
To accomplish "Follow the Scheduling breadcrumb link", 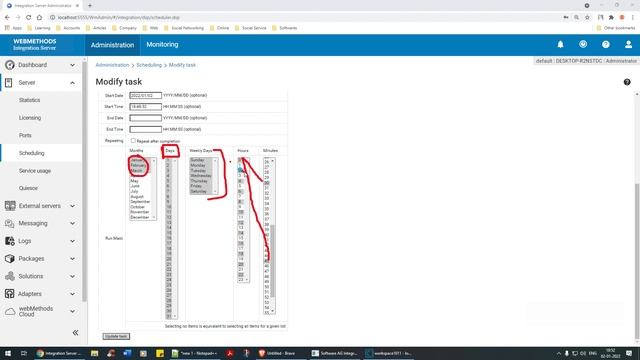I will click(x=149, y=65).
